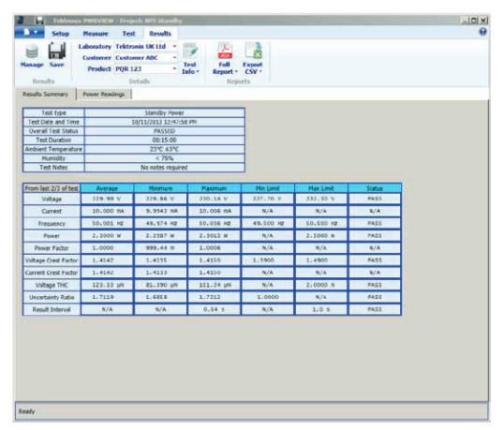Click the Overall Test Status PASSED cell
Viewport: 504px width, 430px height.
pyautogui.click(x=165, y=131)
